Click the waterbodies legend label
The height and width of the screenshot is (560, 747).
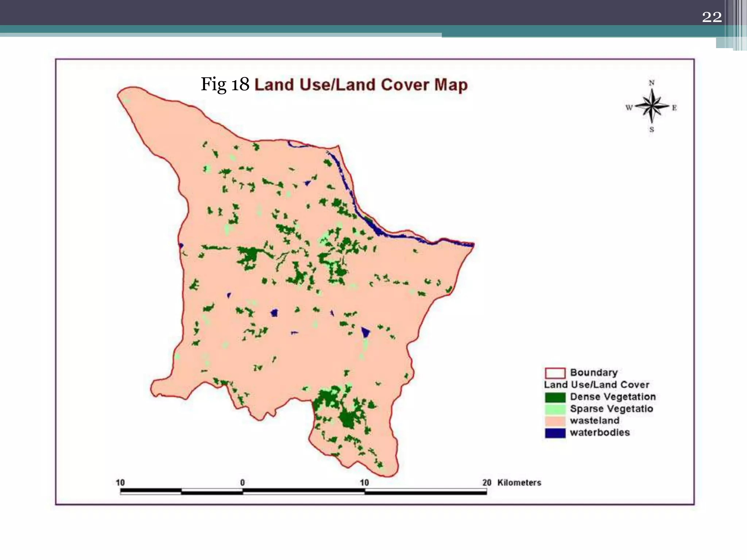coord(600,433)
